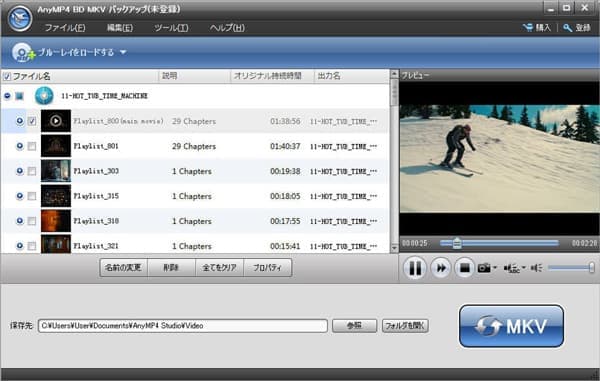The height and width of the screenshot is (381, 600).
Task: Click the AnyMP4 application logo icon
Action: pos(20,18)
